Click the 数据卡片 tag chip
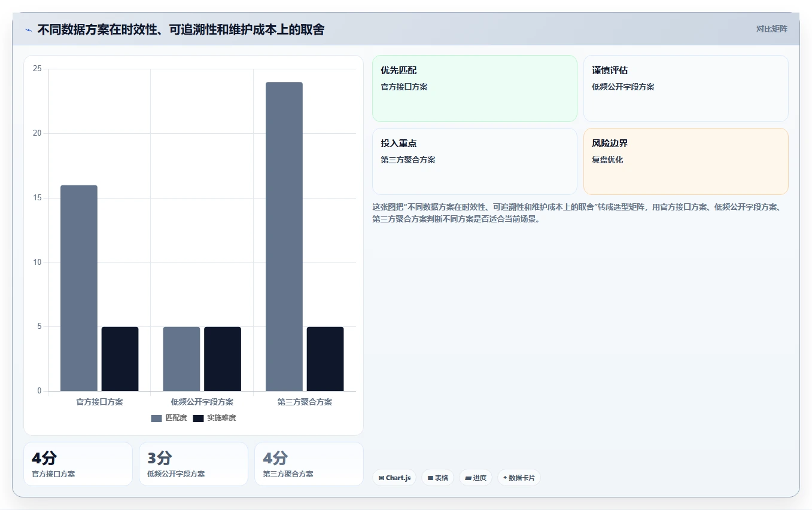This screenshot has height=510, width=812. [x=519, y=478]
